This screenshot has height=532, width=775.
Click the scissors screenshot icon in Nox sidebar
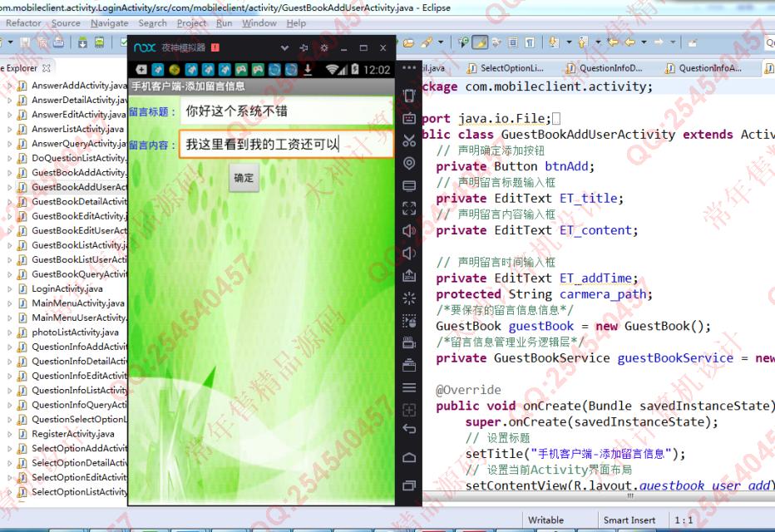[x=408, y=141]
